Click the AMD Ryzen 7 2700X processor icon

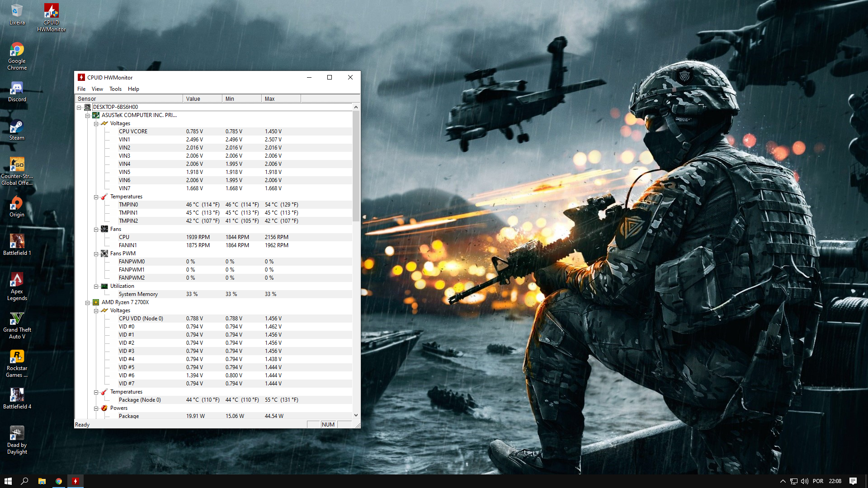[96, 302]
